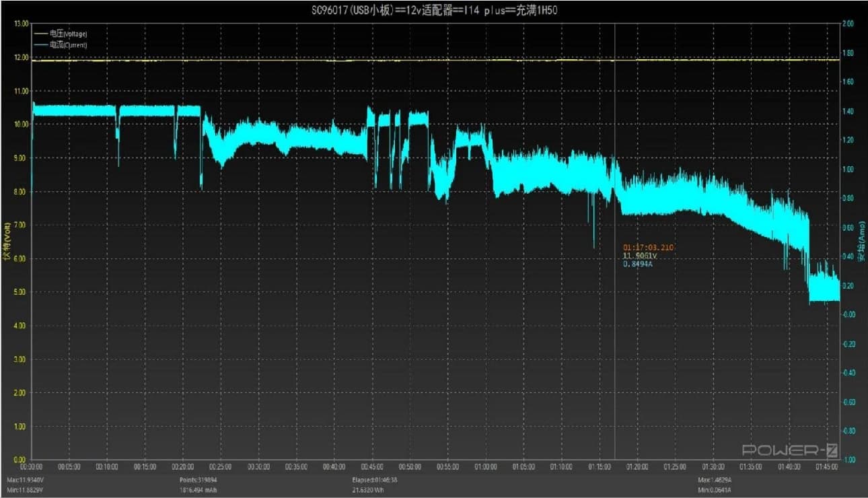Click the vertical cursor line at 01:17
The width and height of the screenshot is (868, 498).
coord(615,242)
